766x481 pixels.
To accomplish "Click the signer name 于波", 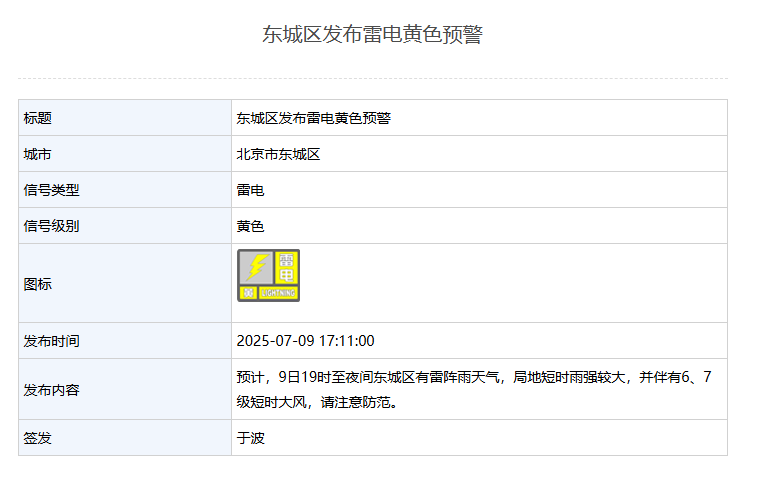I will [x=251, y=438].
